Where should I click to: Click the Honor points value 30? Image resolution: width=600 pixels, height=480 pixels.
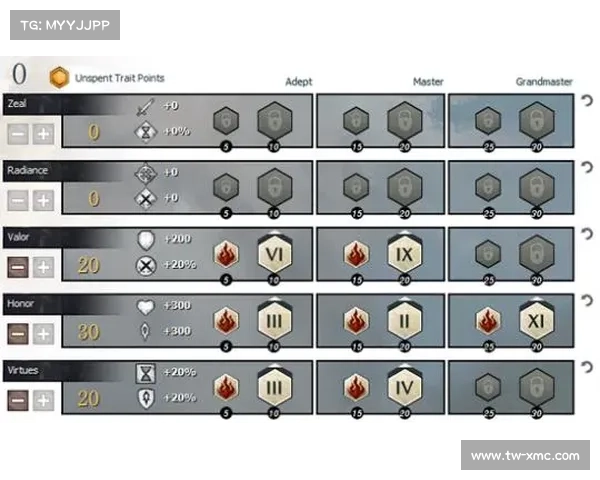pos(89,332)
